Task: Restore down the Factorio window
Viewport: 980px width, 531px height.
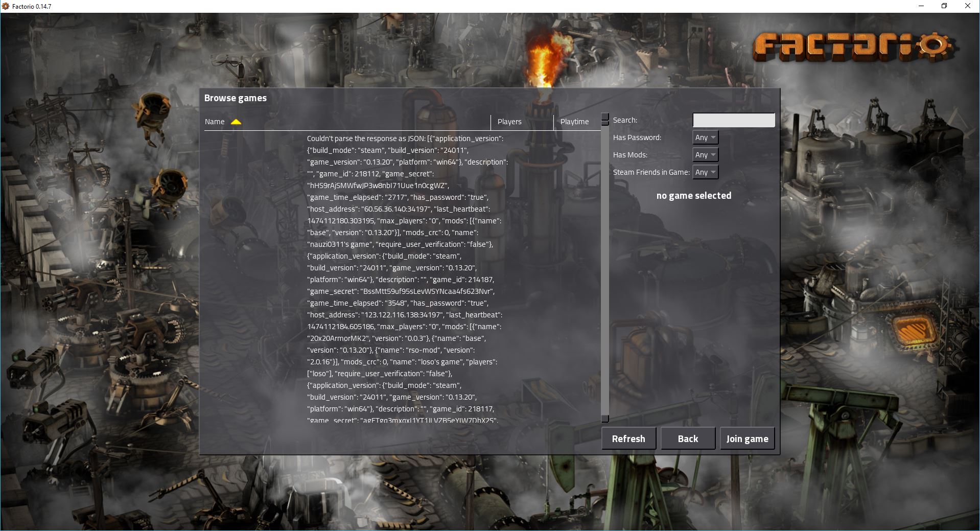Action: 944,6
